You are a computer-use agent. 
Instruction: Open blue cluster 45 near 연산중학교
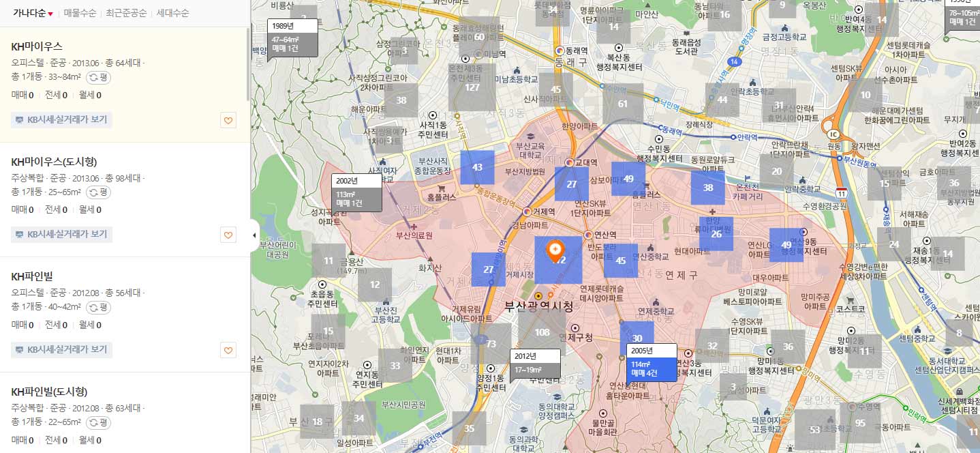[621, 260]
